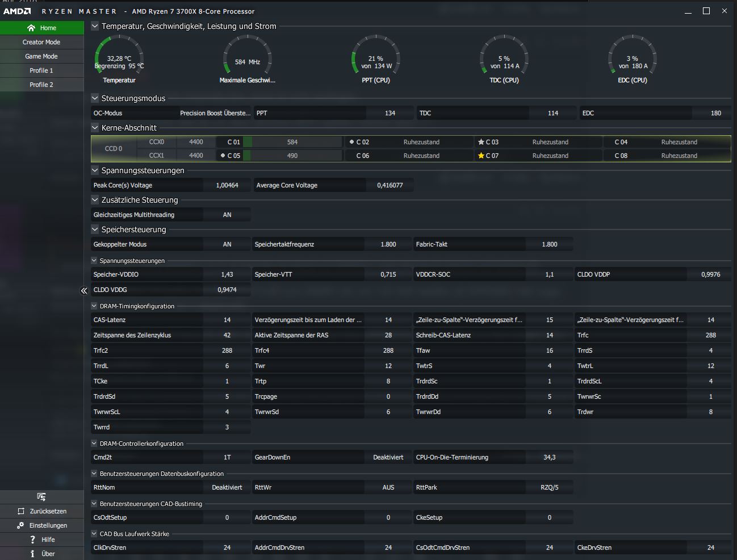Click RttPark RZQ/5 value
737x560 pixels.
(x=550, y=487)
